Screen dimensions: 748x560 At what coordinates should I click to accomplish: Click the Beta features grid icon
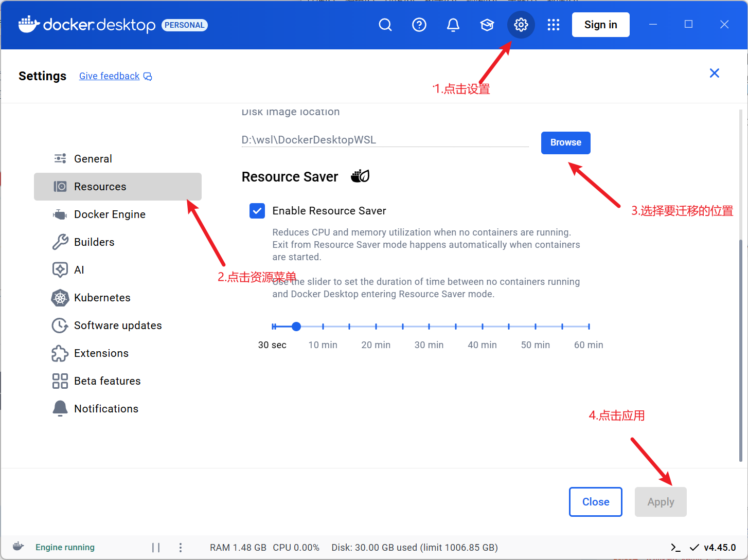point(60,381)
